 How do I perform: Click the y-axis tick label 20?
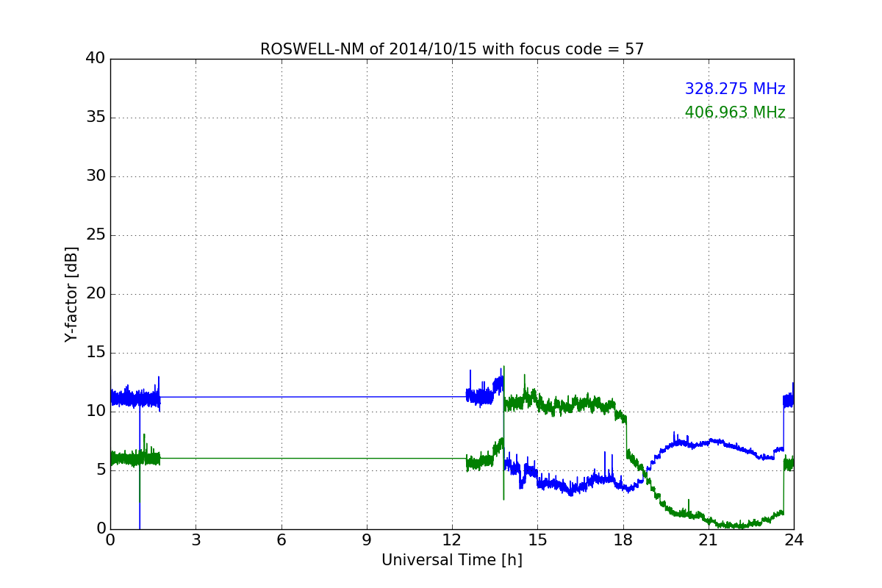tap(95, 294)
